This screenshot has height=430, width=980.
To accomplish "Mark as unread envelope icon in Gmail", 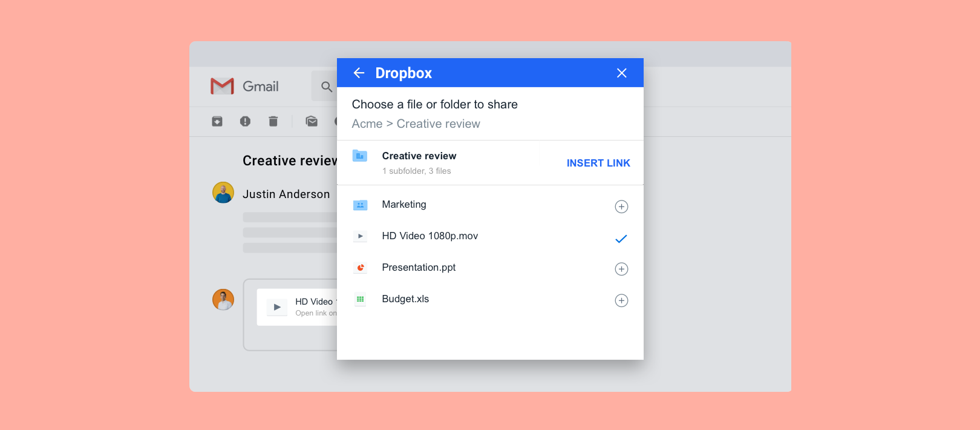I will [312, 121].
